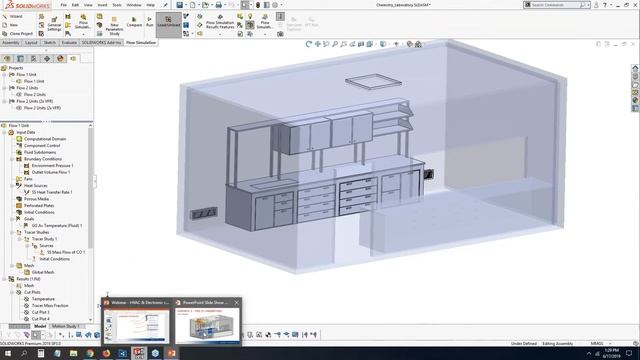Open the Save dropdown arrow
640x360 pixels.
pyautogui.click(x=186, y=5)
